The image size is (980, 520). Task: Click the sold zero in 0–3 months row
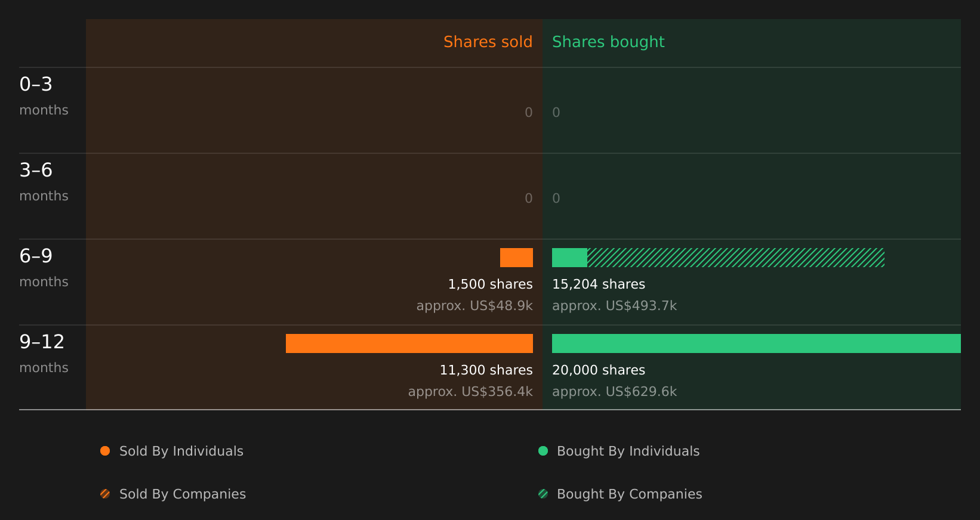click(529, 113)
